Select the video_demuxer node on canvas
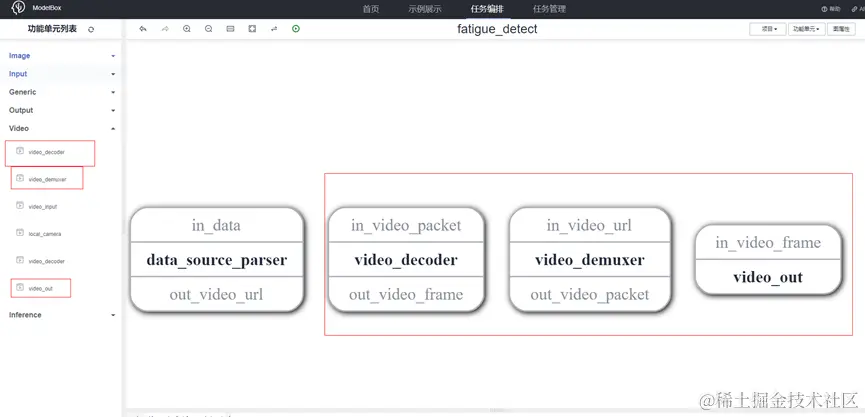Screen dimensions: 865x417 point(590,260)
